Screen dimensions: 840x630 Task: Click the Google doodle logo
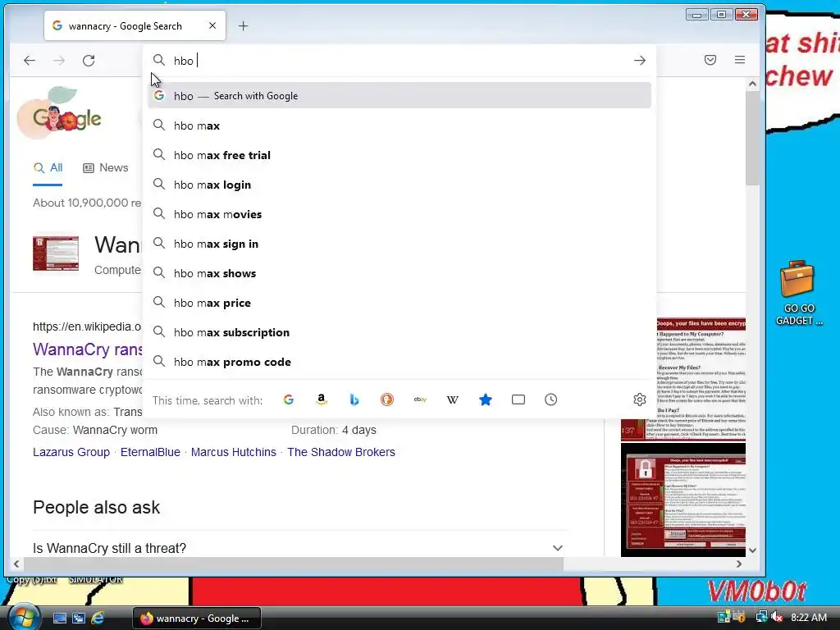59,113
